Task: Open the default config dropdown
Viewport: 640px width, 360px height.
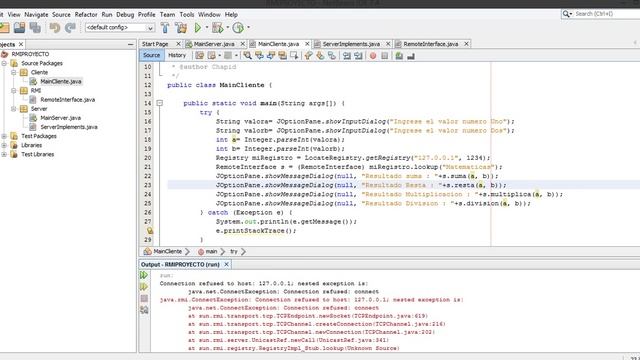Action: click(150, 28)
